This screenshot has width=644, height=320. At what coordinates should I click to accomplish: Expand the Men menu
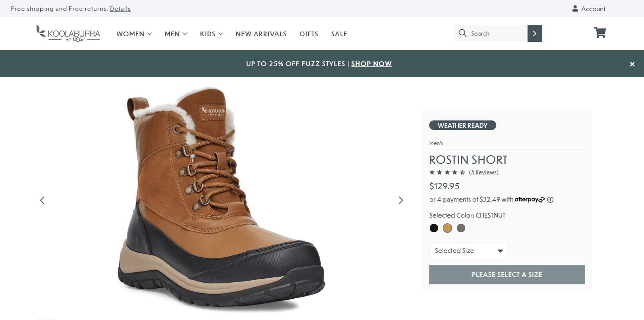tap(176, 34)
